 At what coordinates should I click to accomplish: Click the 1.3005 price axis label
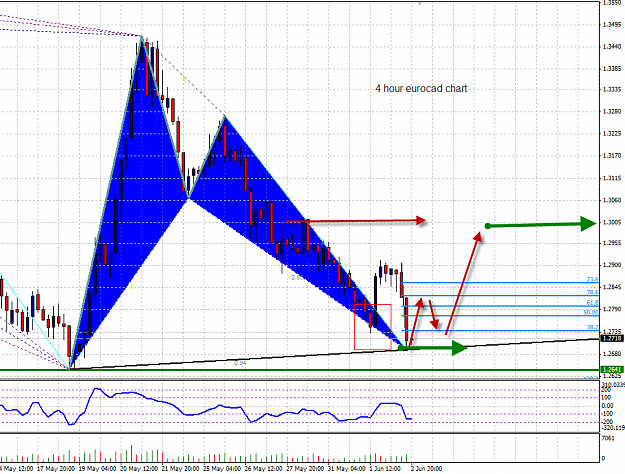tap(612, 222)
